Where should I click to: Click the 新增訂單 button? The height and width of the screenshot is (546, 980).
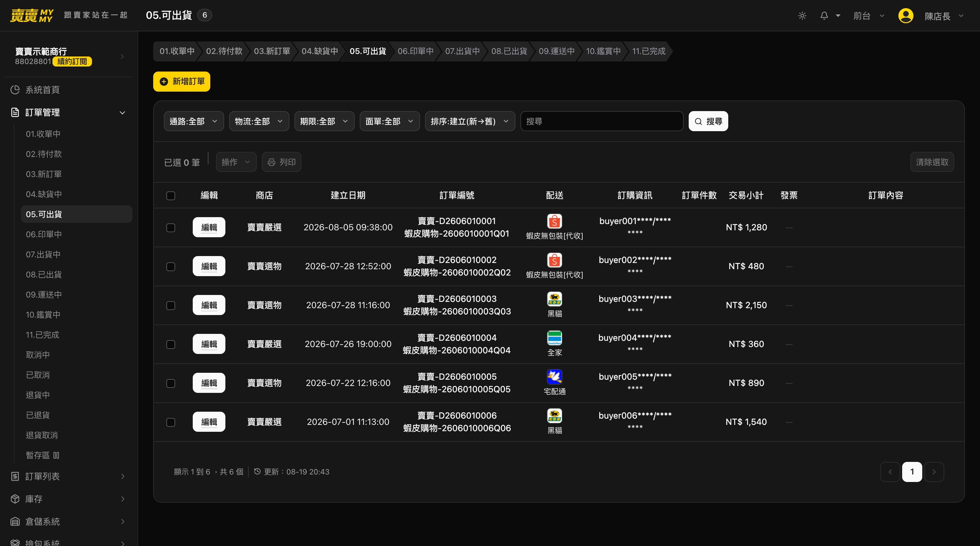(182, 81)
